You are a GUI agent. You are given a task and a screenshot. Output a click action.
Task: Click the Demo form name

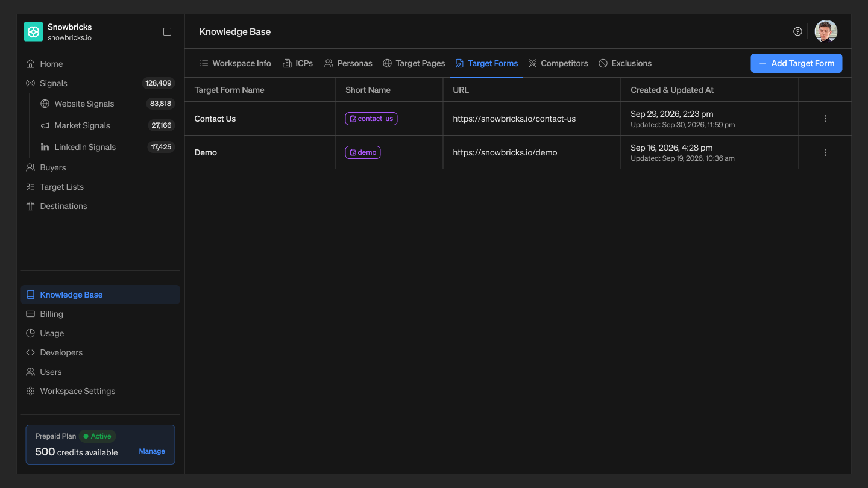[206, 152]
